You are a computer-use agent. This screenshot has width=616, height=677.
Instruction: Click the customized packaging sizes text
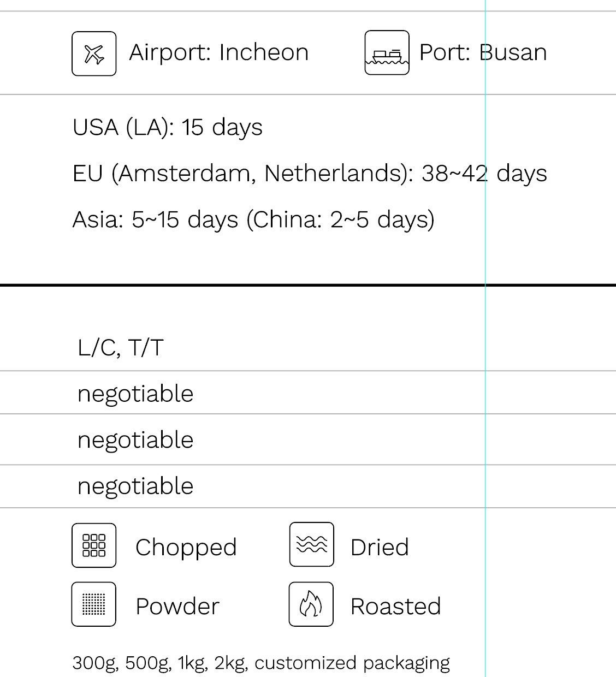(261, 663)
